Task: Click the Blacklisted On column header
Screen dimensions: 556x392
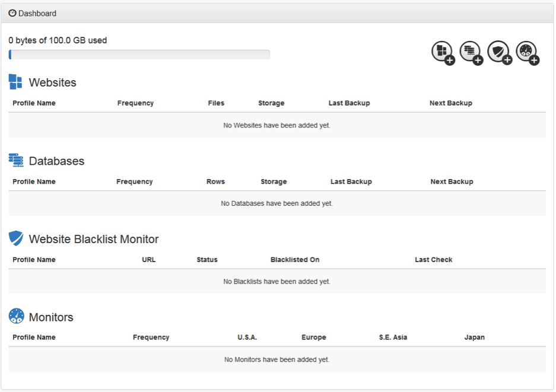Action: pos(295,260)
